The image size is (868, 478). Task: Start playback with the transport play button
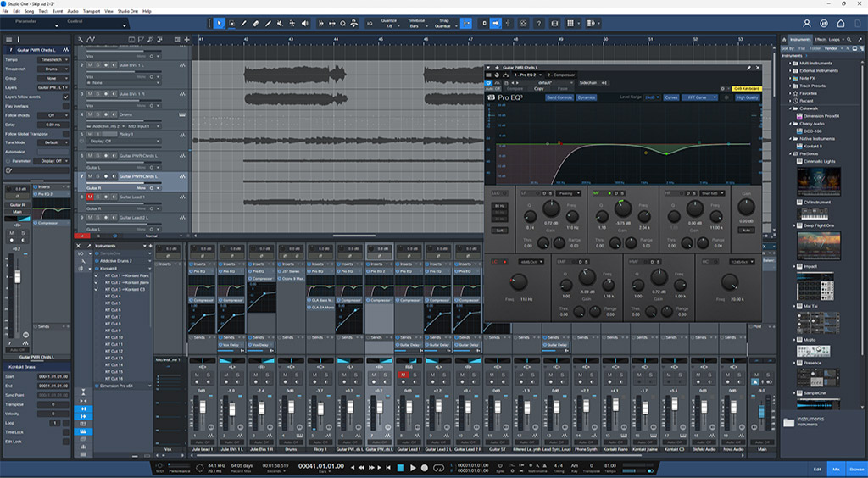[x=413, y=468]
